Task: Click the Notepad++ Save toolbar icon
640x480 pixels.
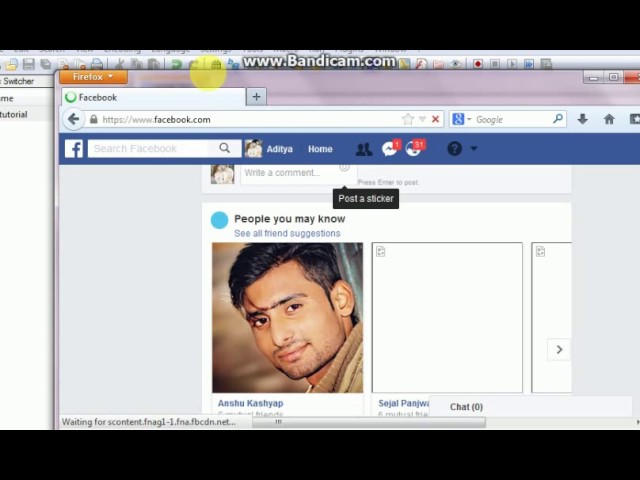Action: 29,64
